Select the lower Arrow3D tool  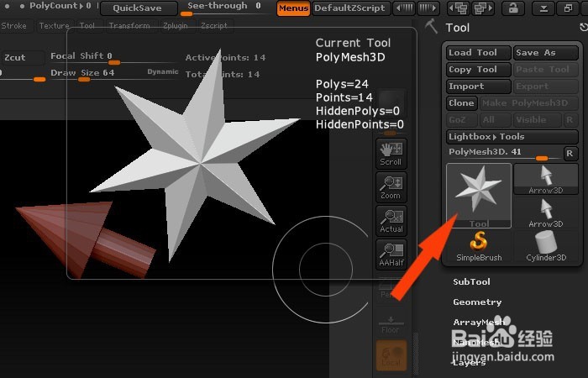click(x=546, y=213)
